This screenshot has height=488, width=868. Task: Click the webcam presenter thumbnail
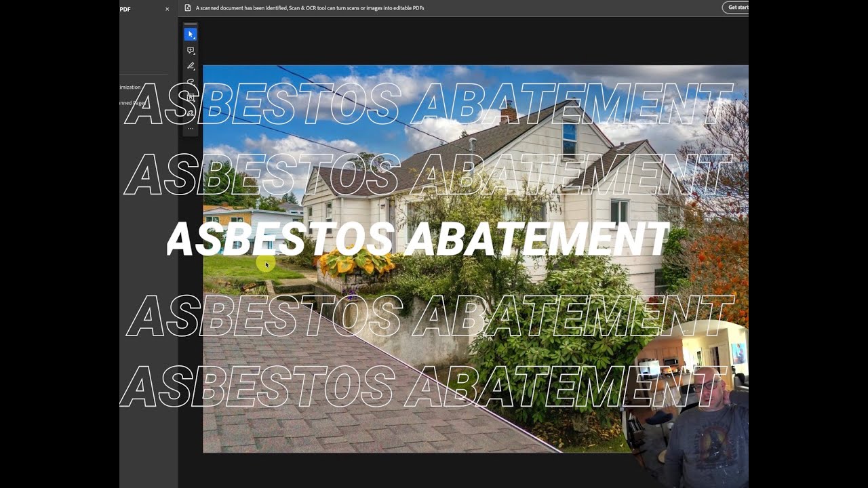(x=685, y=405)
